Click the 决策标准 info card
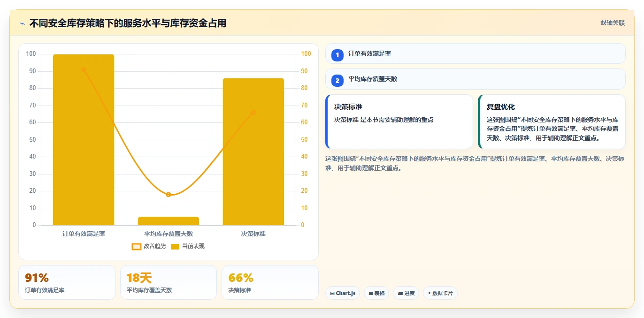Image resolution: width=644 pixels, height=318 pixels. tap(399, 121)
